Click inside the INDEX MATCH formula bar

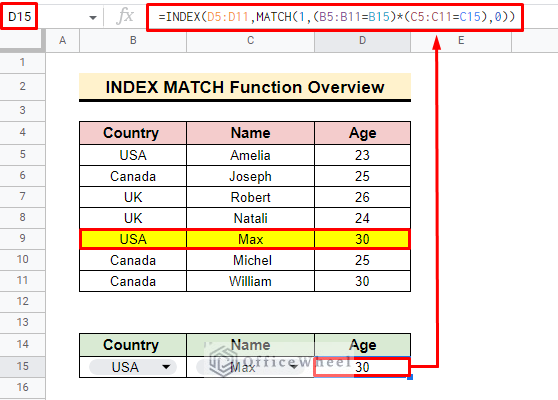point(335,17)
